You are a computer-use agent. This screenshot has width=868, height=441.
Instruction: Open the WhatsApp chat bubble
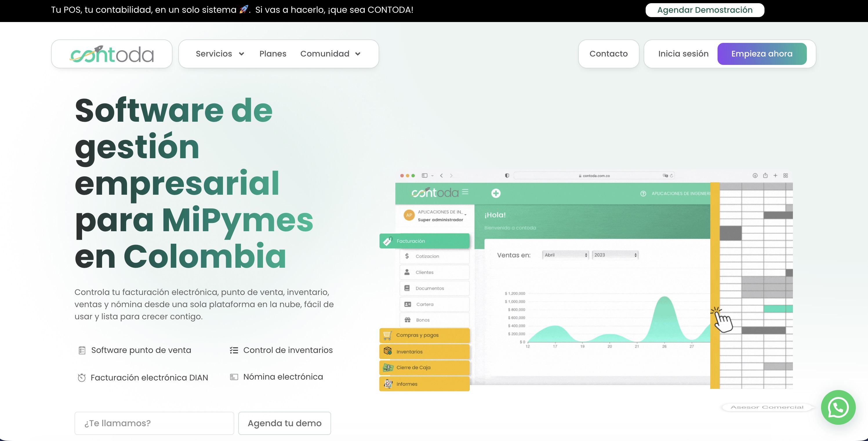point(838,407)
